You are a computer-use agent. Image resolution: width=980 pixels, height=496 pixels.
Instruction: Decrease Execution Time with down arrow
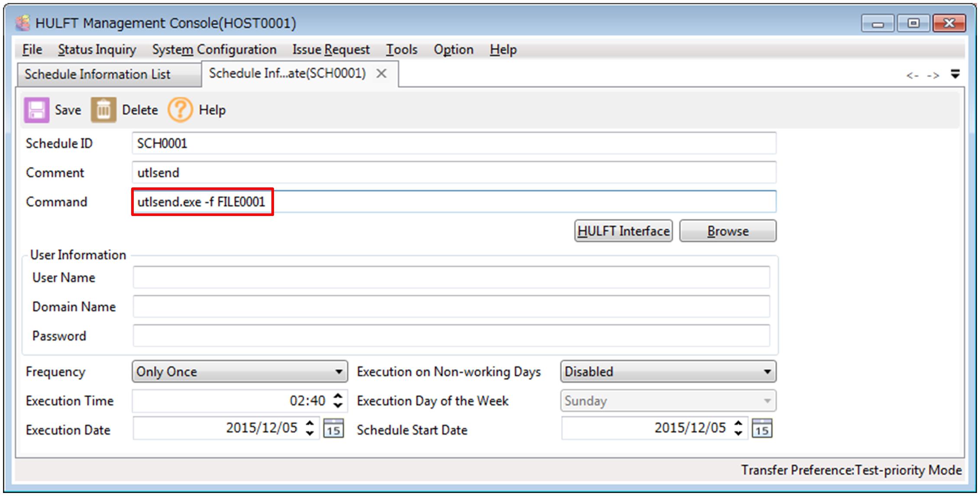(338, 406)
